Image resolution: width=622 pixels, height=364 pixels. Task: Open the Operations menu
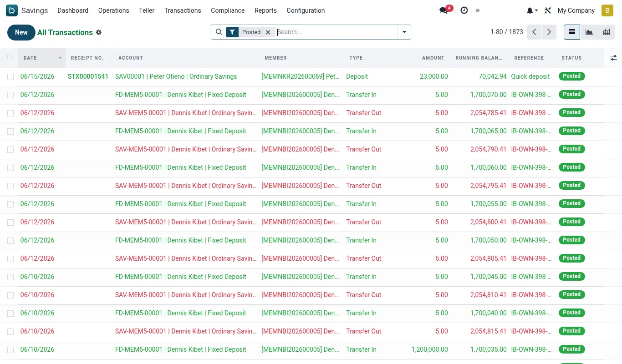(113, 10)
